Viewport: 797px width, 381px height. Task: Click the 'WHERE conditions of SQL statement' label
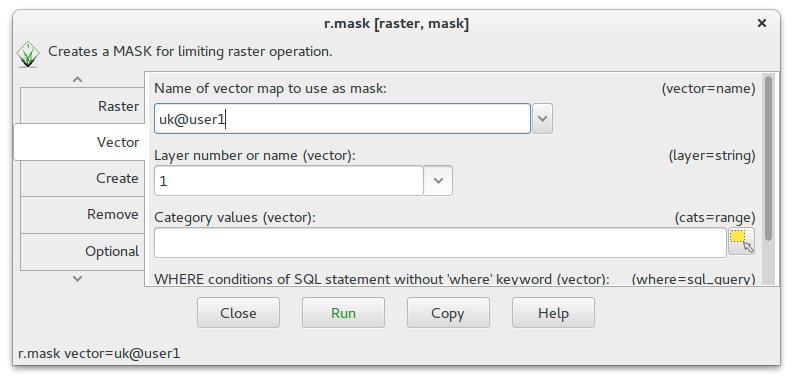point(382,279)
